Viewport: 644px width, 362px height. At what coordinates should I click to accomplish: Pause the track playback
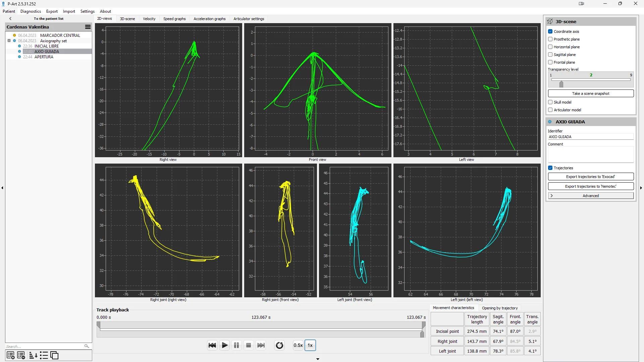pos(236,345)
